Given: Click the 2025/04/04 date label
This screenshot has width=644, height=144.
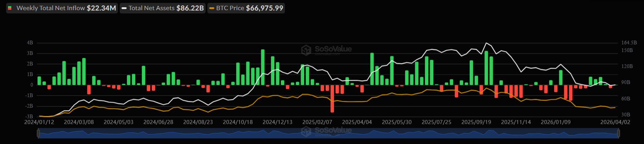Looking at the screenshot, I should [x=357, y=122].
